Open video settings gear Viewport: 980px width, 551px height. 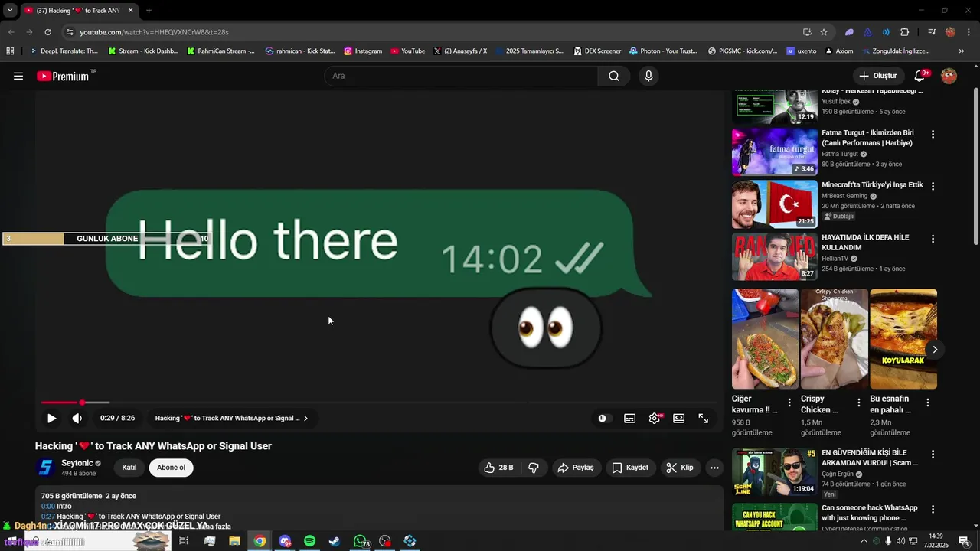click(655, 418)
